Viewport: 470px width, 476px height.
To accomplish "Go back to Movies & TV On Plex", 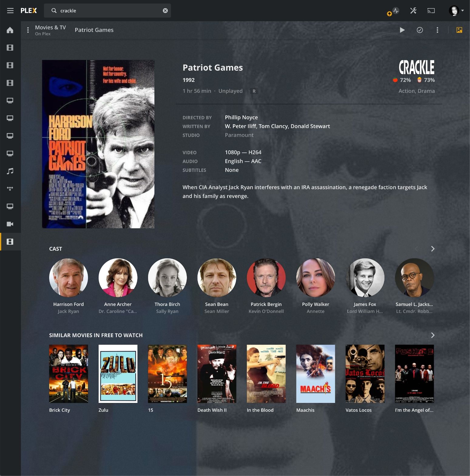I will [50, 30].
